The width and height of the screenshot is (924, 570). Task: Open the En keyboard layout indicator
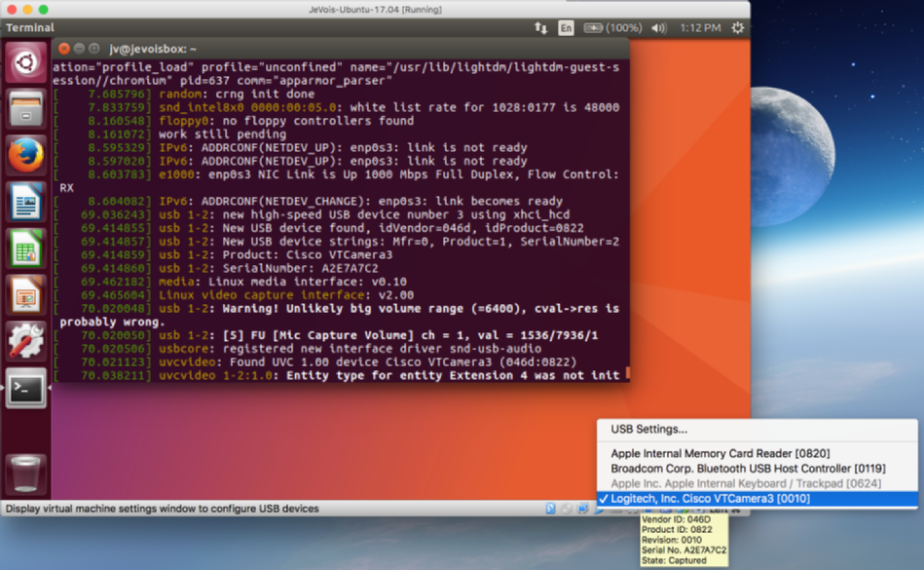click(566, 27)
